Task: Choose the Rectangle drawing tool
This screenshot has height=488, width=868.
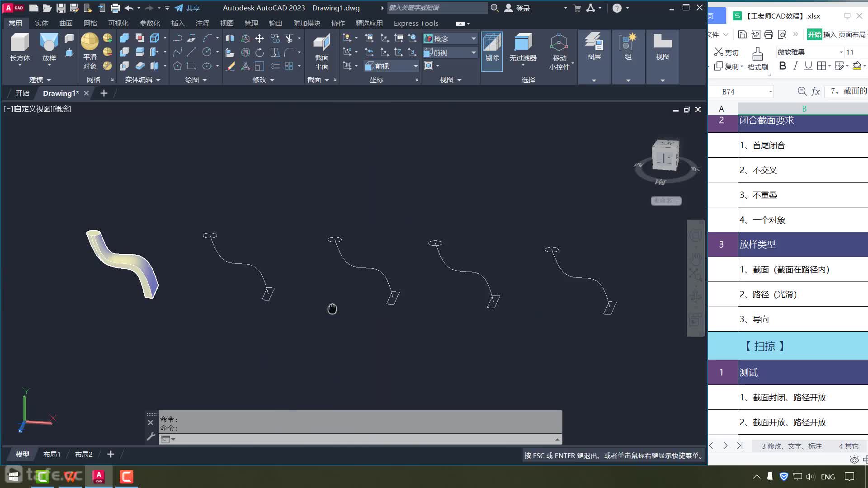Action: [x=191, y=66]
